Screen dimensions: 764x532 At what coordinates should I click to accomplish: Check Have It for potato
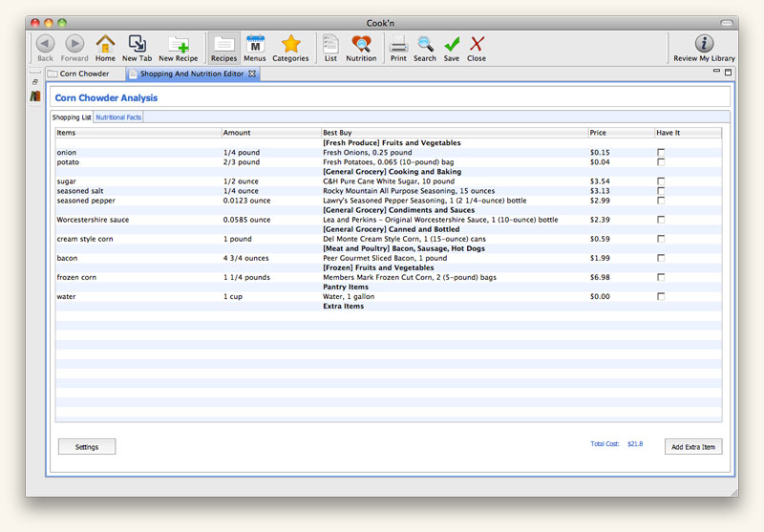coord(661,161)
